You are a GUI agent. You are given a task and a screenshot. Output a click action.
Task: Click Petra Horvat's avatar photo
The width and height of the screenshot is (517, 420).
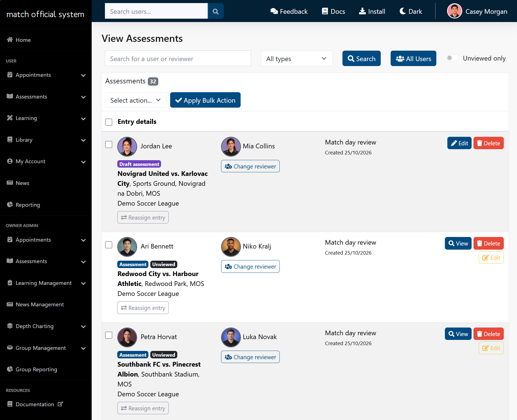click(x=127, y=337)
